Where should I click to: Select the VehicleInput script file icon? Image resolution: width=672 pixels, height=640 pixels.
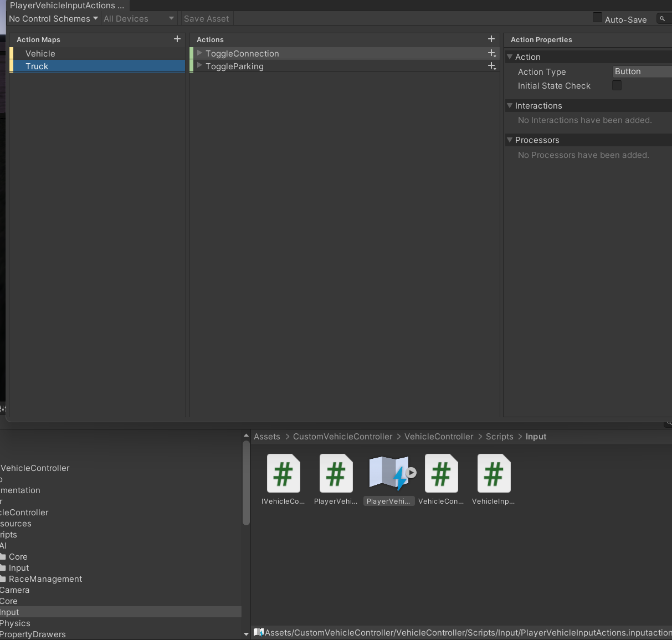coord(494,473)
